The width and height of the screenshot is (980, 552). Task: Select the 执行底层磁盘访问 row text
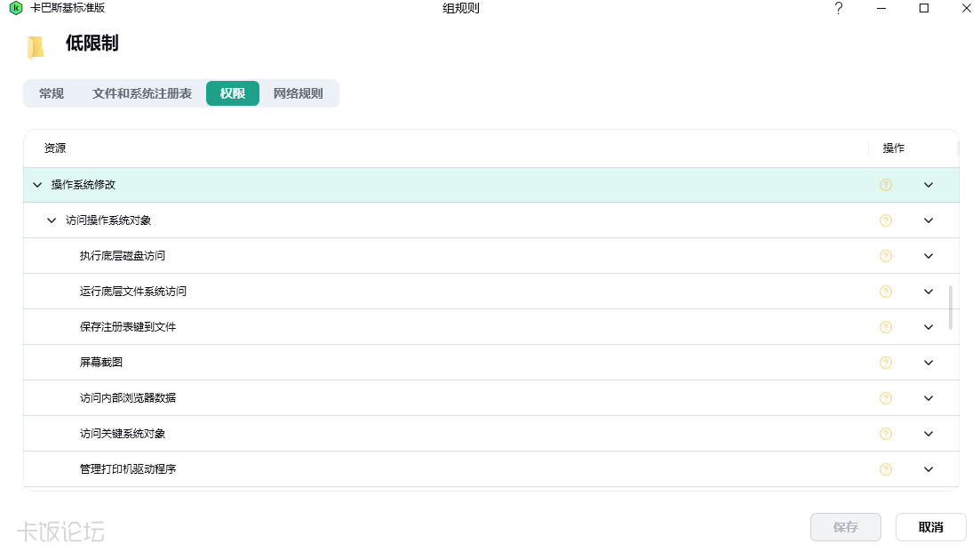coord(123,256)
